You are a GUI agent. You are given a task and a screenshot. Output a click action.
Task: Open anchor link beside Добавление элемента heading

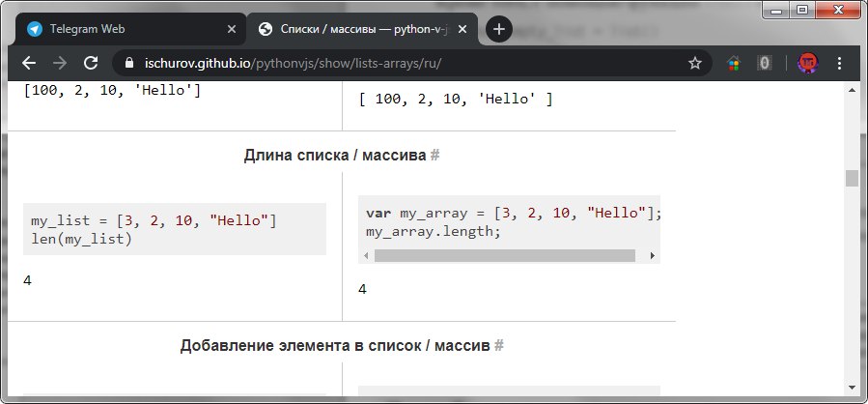point(499,346)
